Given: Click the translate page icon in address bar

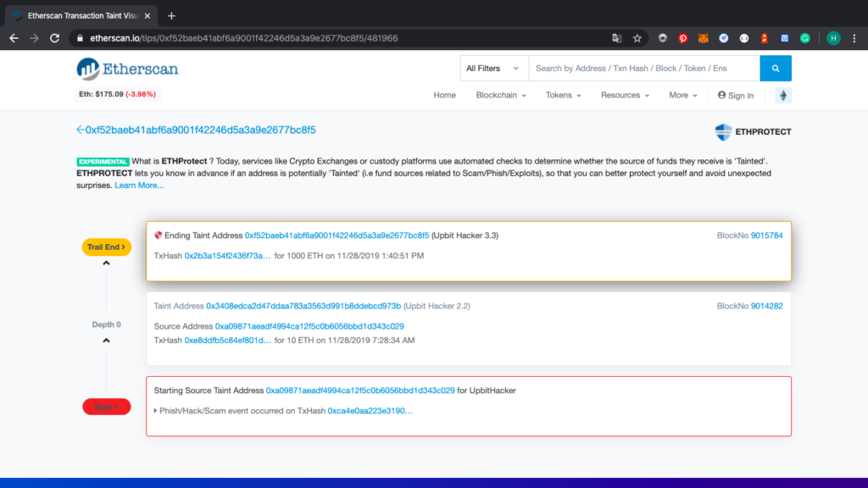Looking at the screenshot, I should point(617,38).
